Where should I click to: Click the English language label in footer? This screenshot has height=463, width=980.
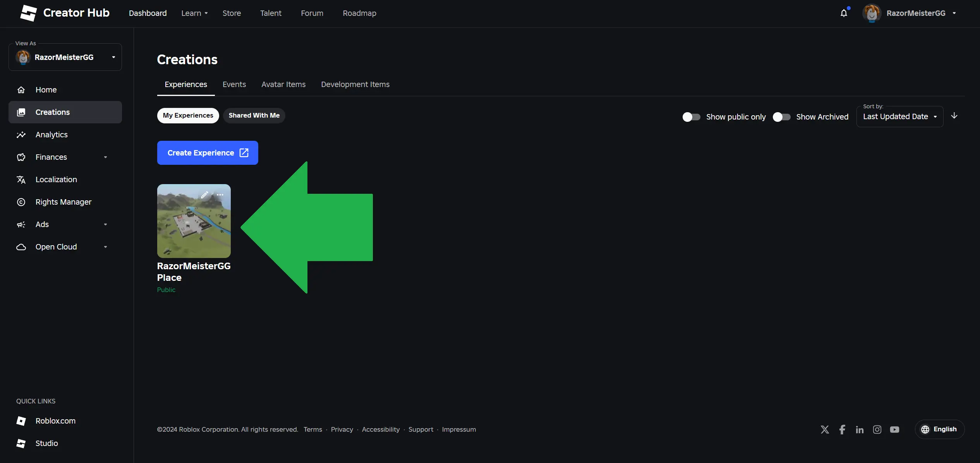tap(945, 429)
